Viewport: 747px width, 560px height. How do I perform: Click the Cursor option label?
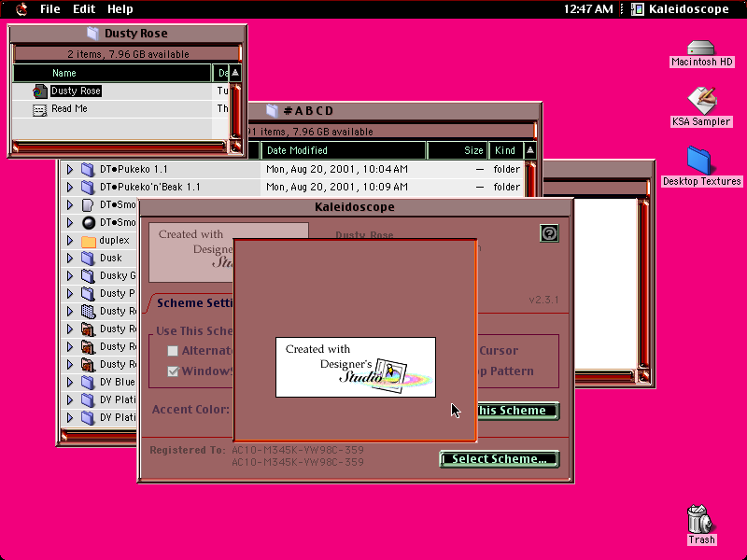[499, 351]
